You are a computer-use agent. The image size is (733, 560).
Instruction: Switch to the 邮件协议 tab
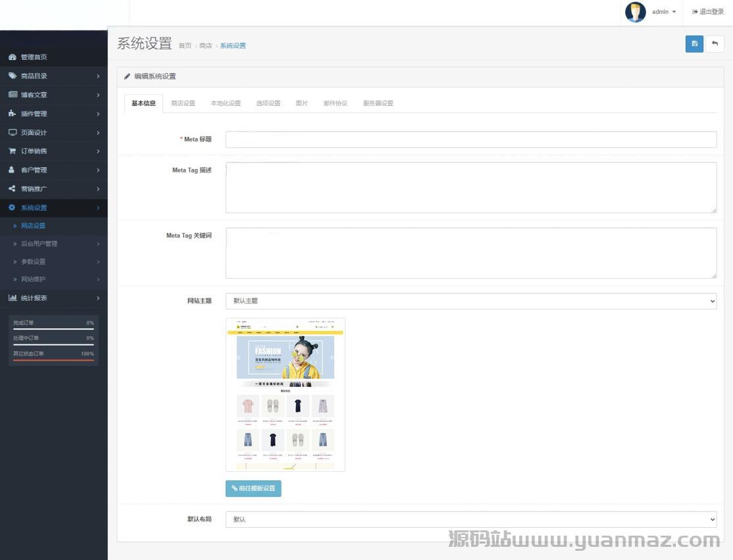(335, 103)
